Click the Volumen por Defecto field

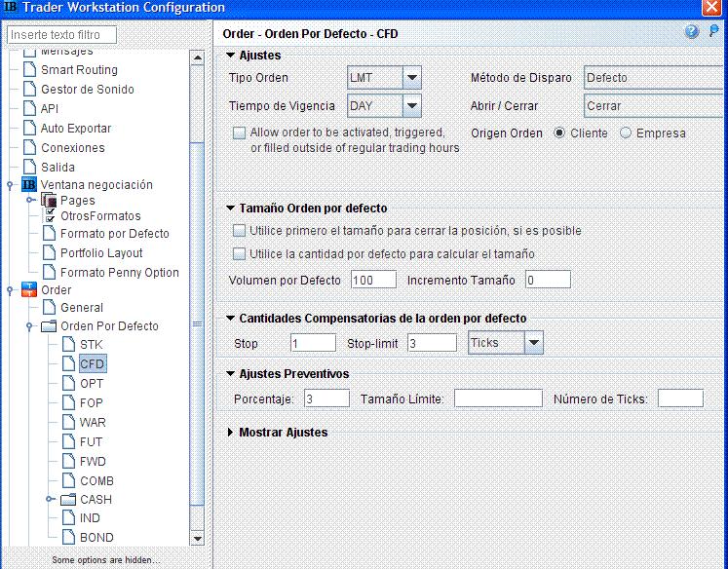coord(373,280)
